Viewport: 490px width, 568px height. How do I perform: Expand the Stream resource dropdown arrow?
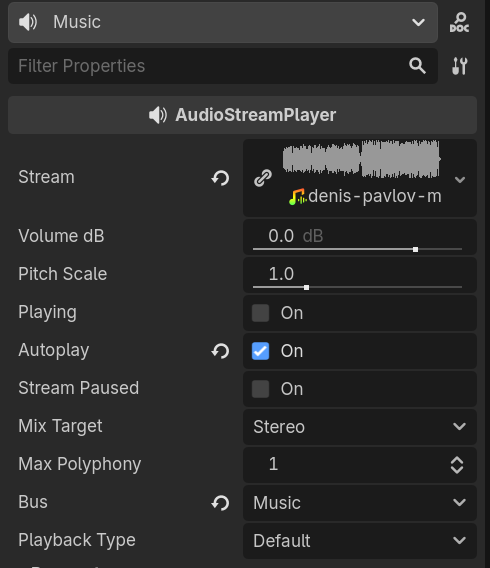(x=460, y=179)
